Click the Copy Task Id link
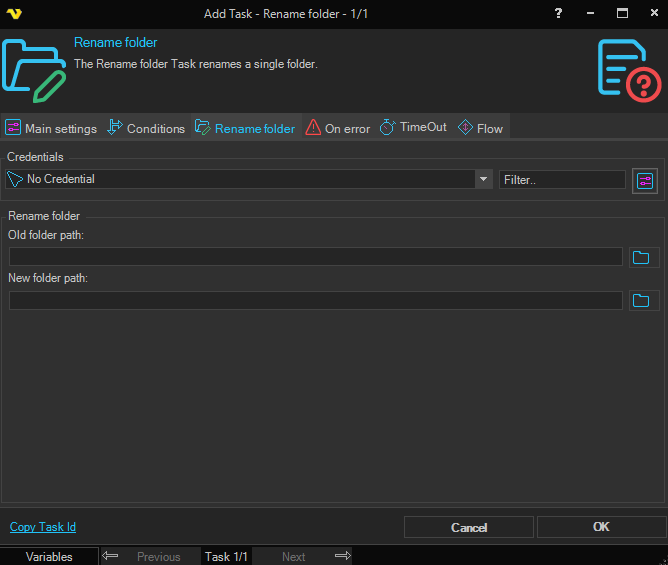This screenshot has width=668, height=565. pos(43,527)
